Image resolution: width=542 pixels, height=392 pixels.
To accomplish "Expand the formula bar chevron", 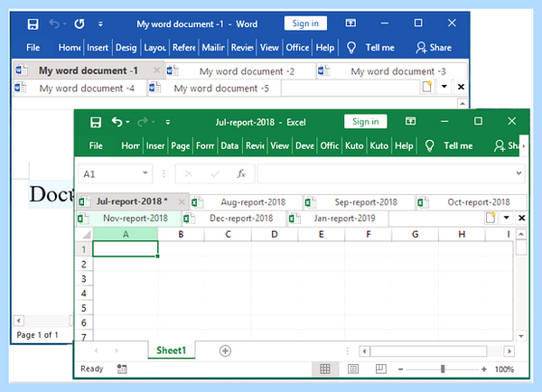I will coord(519,173).
